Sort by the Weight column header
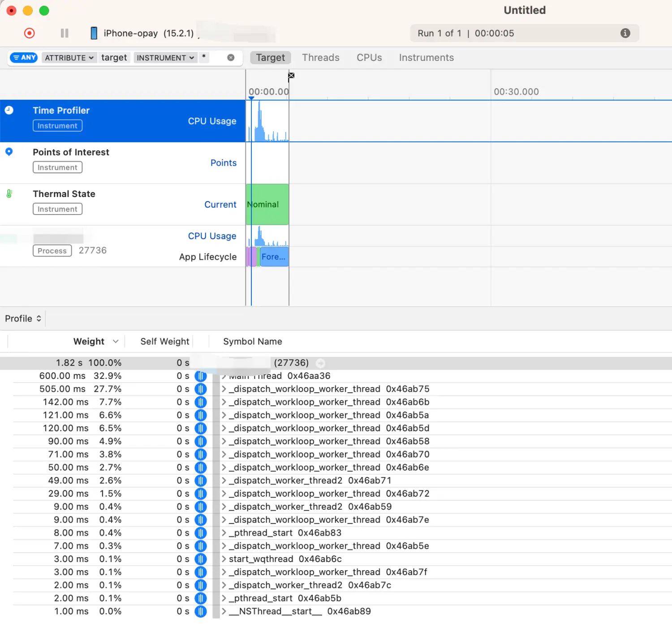 click(x=89, y=341)
